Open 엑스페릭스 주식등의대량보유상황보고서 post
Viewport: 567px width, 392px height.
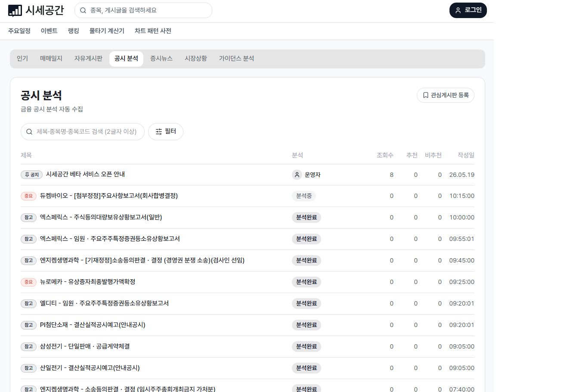pyautogui.click(x=101, y=217)
